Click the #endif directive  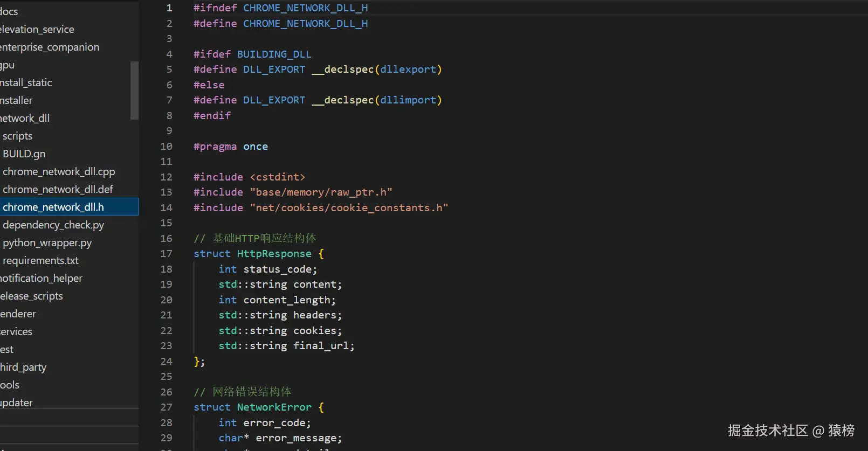point(212,116)
